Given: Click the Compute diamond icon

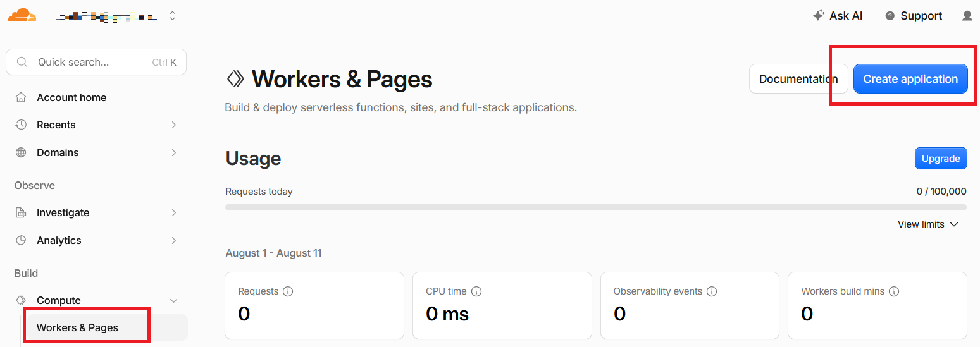Looking at the screenshot, I should (x=21, y=300).
